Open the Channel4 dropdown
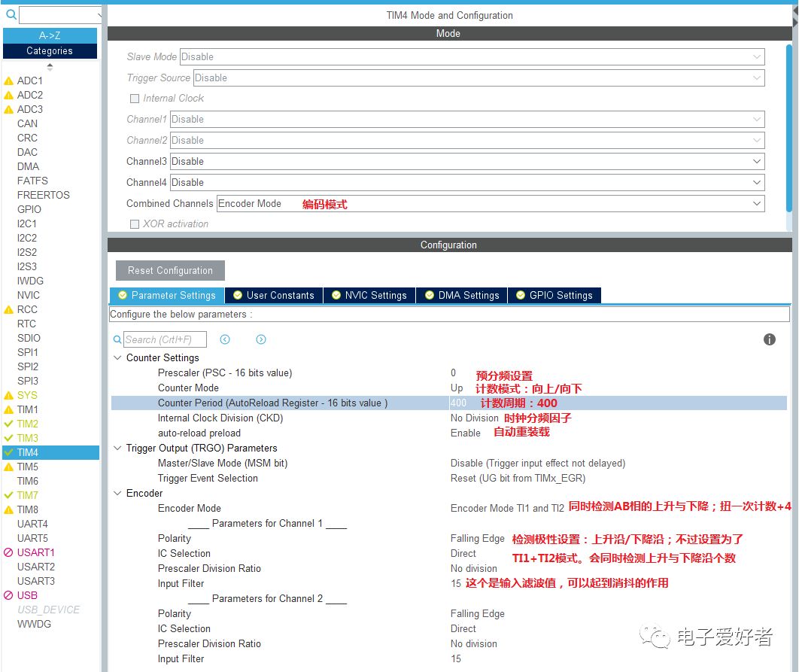The width and height of the screenshot is (799, 672). (467, 182)
